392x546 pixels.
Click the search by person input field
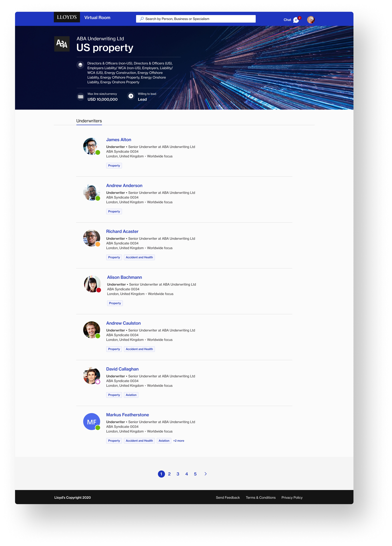click(196, 19)
